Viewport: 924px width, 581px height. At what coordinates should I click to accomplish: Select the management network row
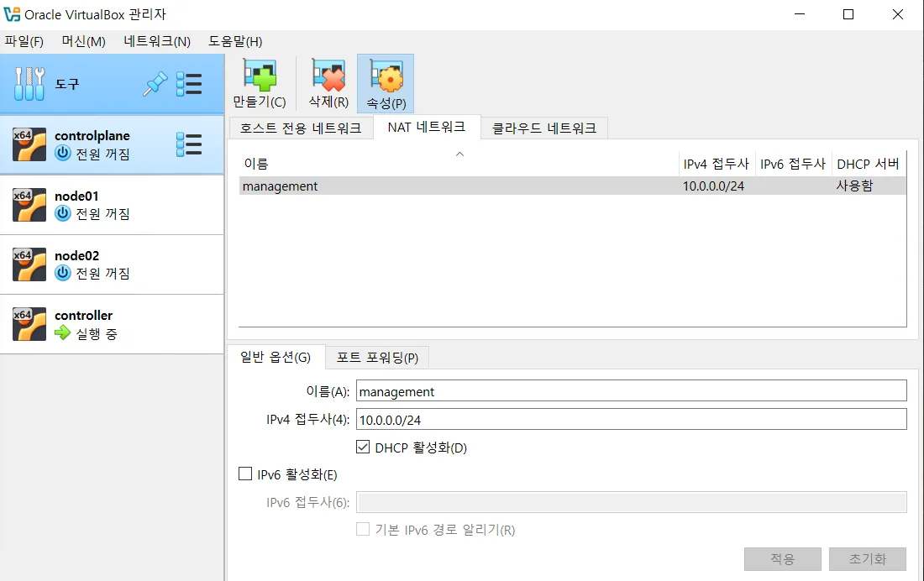point(572,186)
